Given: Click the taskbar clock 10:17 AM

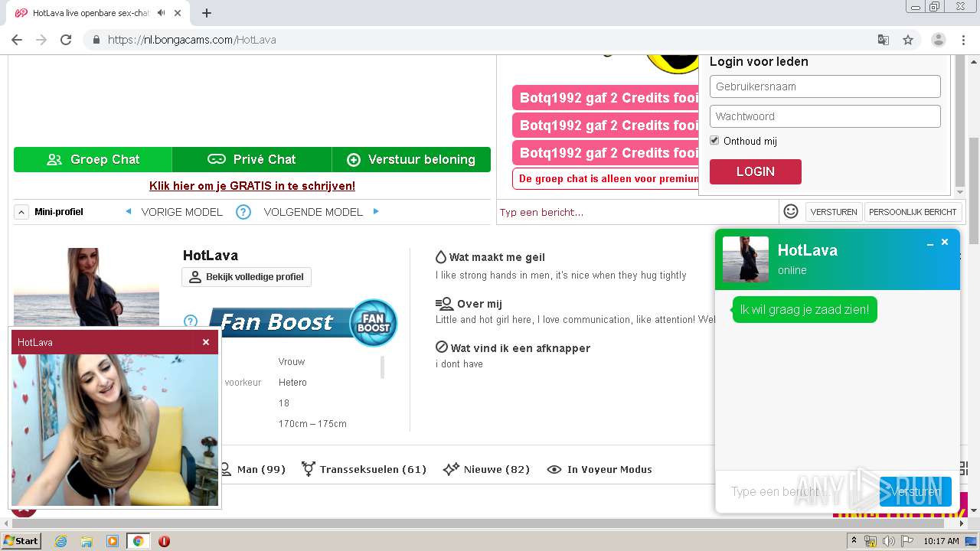Looking at the screenshot, I should click(941, 541).
